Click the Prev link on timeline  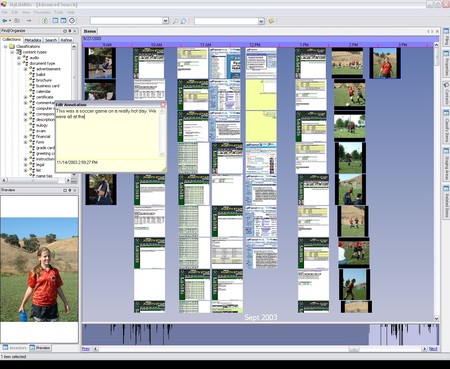[86, 349]
